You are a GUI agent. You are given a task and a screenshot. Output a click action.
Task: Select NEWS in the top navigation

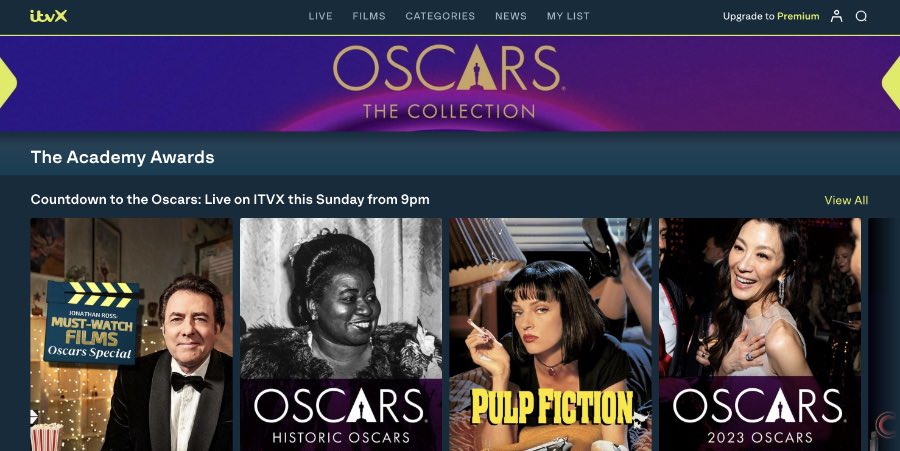click(511, 16)
